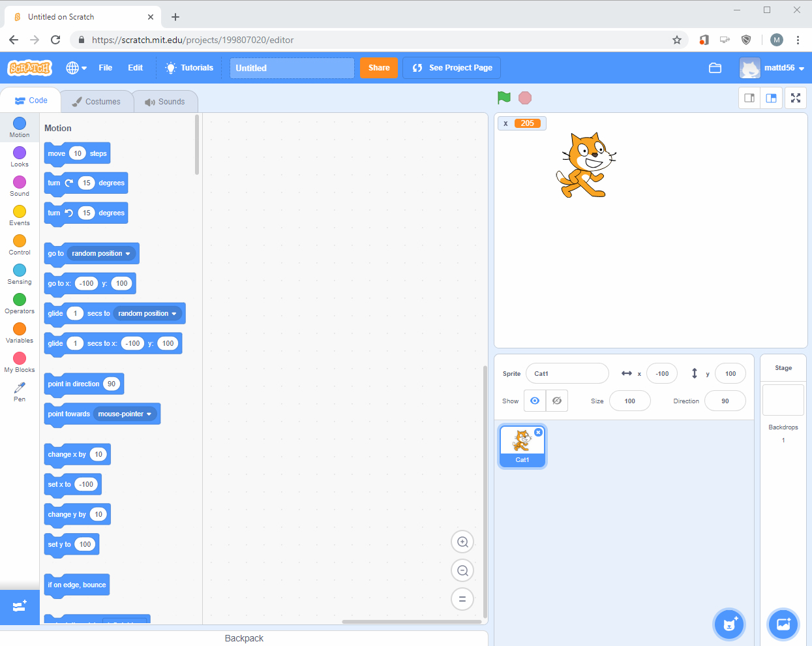812x646 pixels.
Task: Show the sprite using the eye icon
Action: (535, 401)
